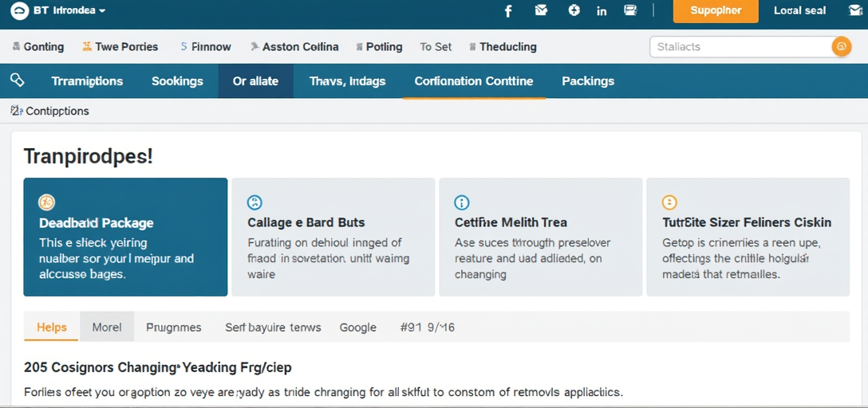The image size is (868, 408).
Task: Switch to the Sookings tab
Action: click(x=177, y=81)
